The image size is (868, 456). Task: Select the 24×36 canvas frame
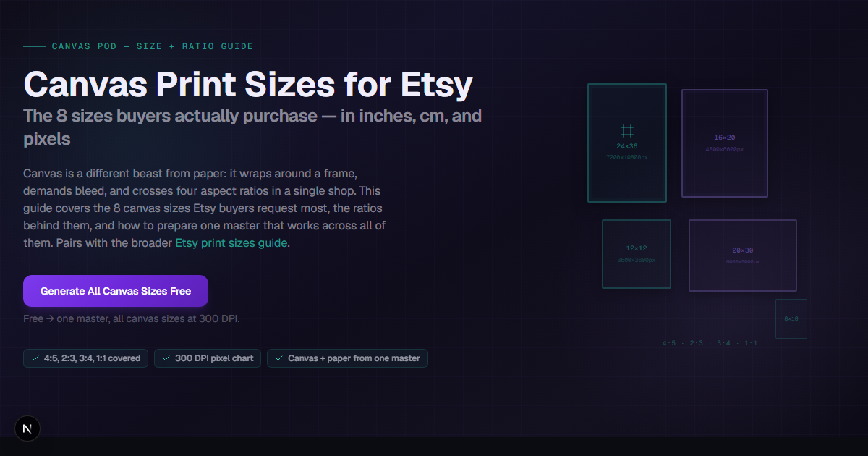click(x=626, y=143)
